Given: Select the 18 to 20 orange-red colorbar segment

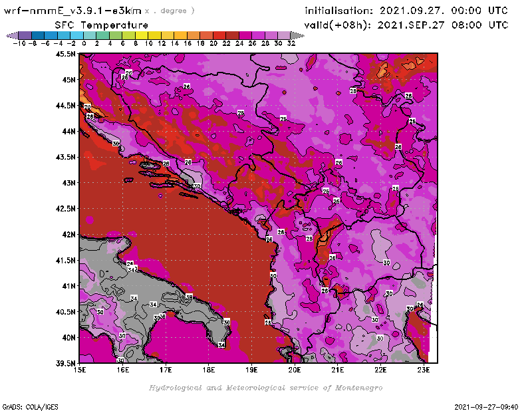Looking at the screenshot, I should [207, 35].
